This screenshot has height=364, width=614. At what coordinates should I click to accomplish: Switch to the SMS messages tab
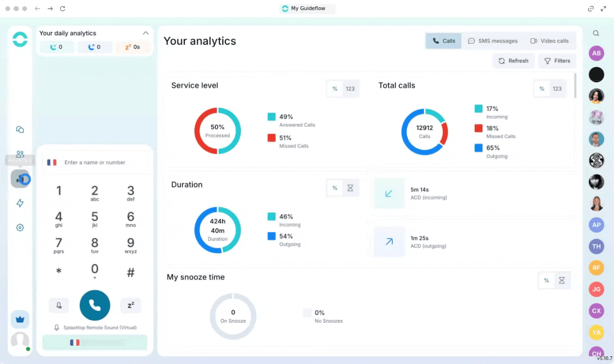pyautogui.click(x=493, y=41)
